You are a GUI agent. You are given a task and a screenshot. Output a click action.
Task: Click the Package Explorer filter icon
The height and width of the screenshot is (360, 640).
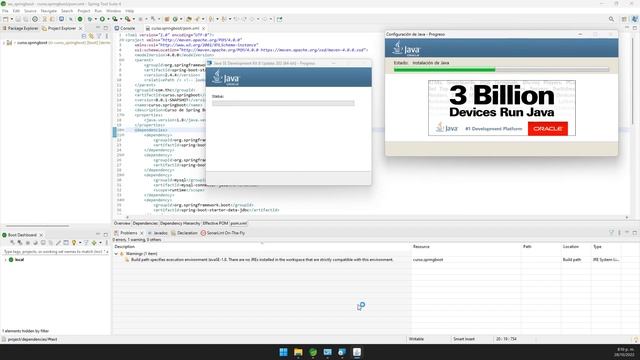[x=99, y=36]
